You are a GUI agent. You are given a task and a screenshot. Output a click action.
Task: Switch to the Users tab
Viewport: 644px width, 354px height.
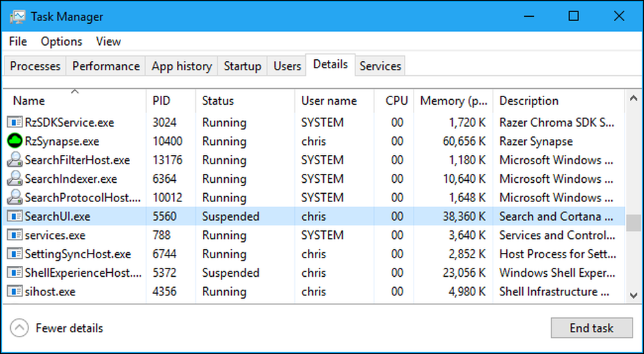pyautogui.click(x=287, y=66)
